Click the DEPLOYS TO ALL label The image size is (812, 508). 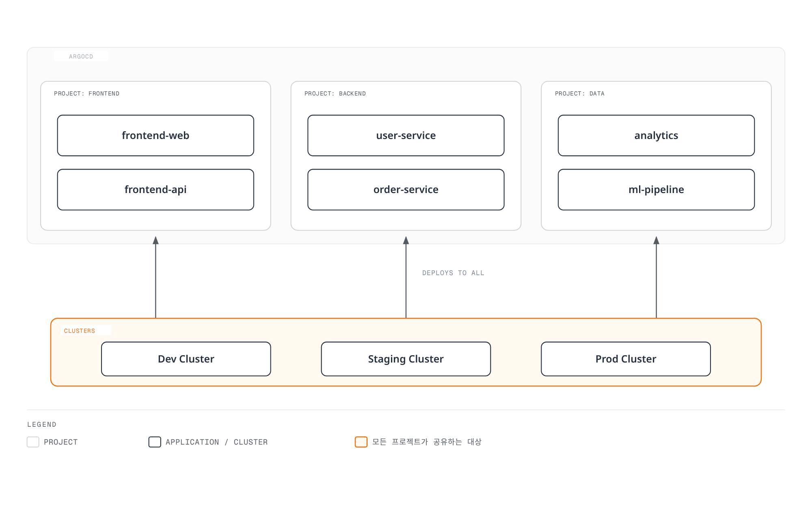(453, 273)
